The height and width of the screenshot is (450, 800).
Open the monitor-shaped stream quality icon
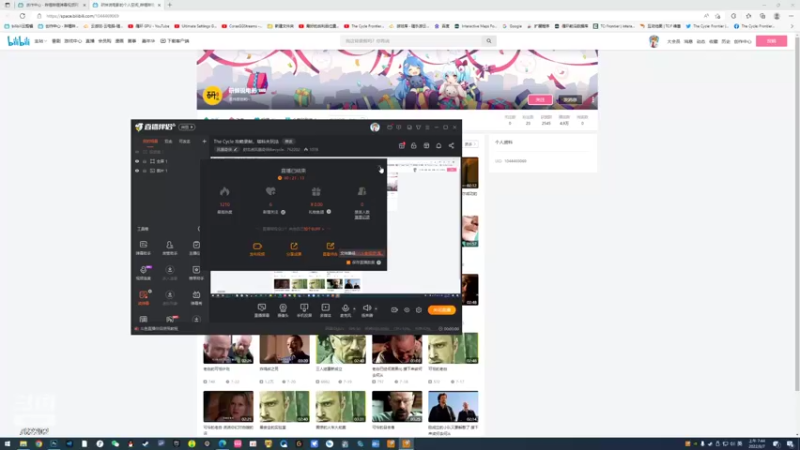262,310
